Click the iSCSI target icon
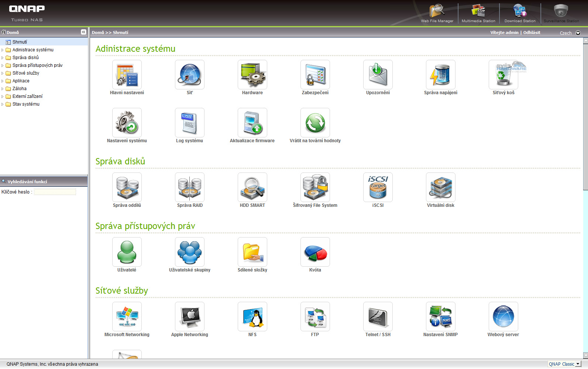The image size is (588, 369). pos(378,188)
